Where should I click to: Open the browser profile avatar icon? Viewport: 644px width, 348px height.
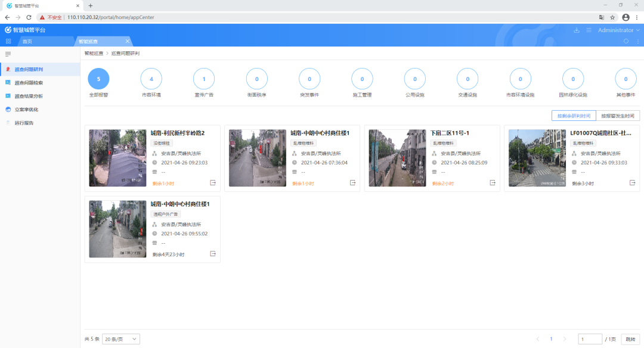point(626,17)
